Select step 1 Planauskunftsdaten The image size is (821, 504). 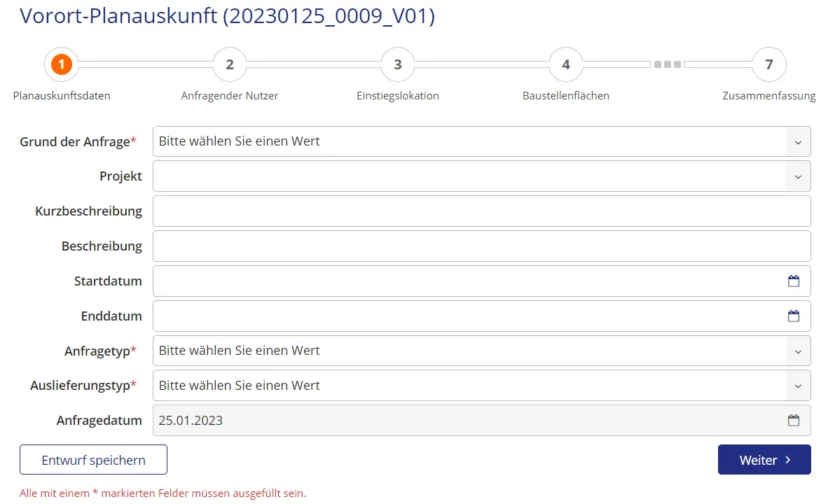[x=61, y=64]
